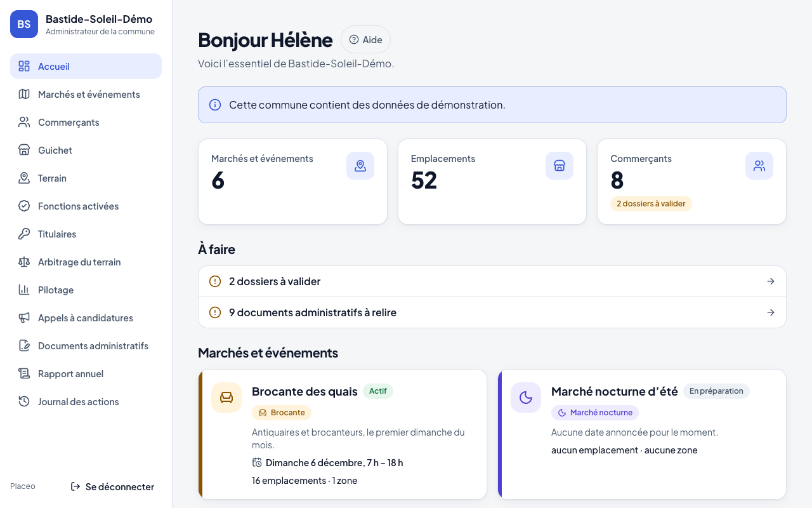Open the Accueil menu item
This screenshot has width=812, height=508.
coord(86,66)
